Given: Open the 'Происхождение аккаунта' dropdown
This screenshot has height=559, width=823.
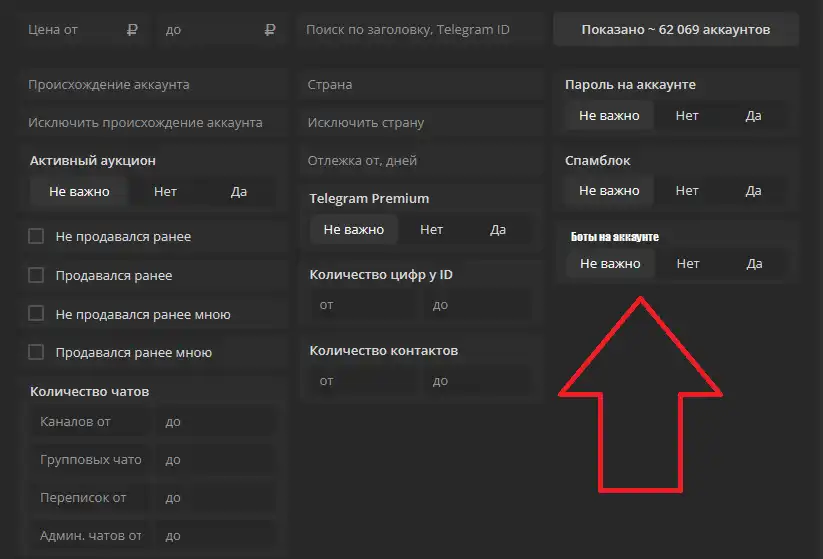Looking at the screenshot, I should pos(154,85).
